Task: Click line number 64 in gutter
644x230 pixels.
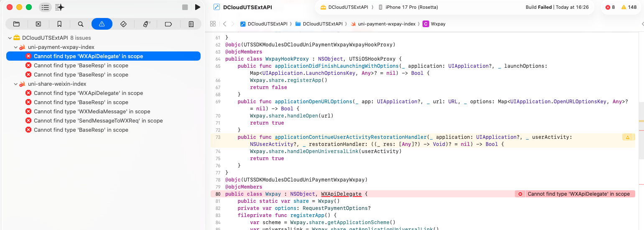Action: tap(218, 59)
